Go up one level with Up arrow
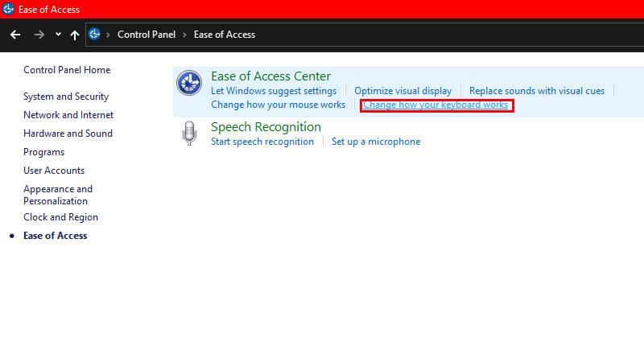 coord(74,35)
